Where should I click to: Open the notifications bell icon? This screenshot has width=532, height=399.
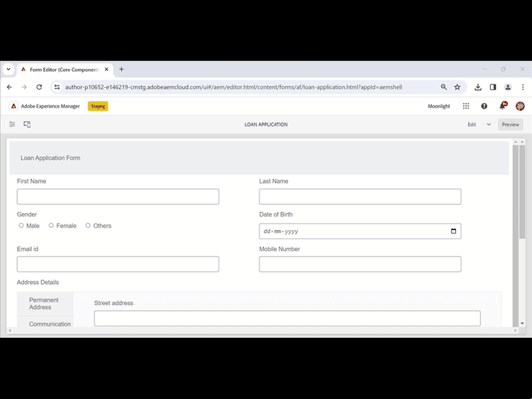tap(503, 106)
